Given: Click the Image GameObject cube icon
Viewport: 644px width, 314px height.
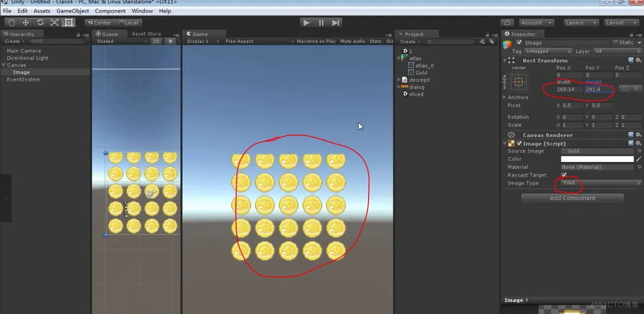Looking at the screenshot, I should click(507, 45).
